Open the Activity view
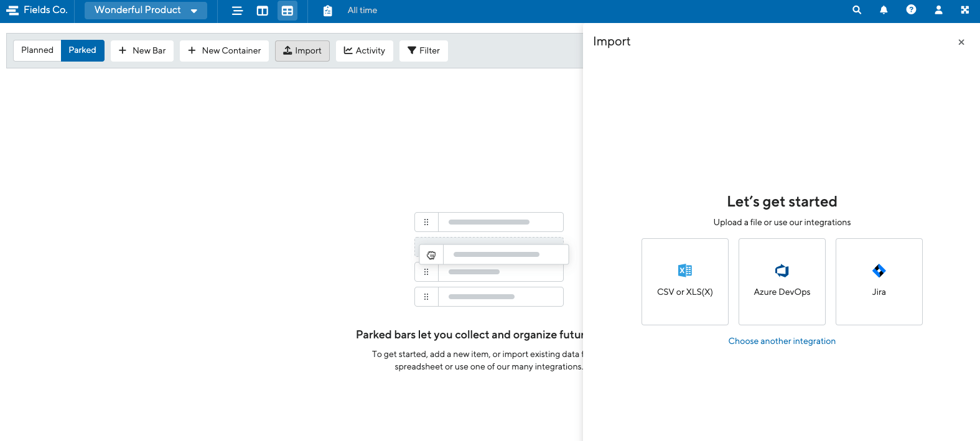This screenshot has height=441, width=980. pos(364,51)
